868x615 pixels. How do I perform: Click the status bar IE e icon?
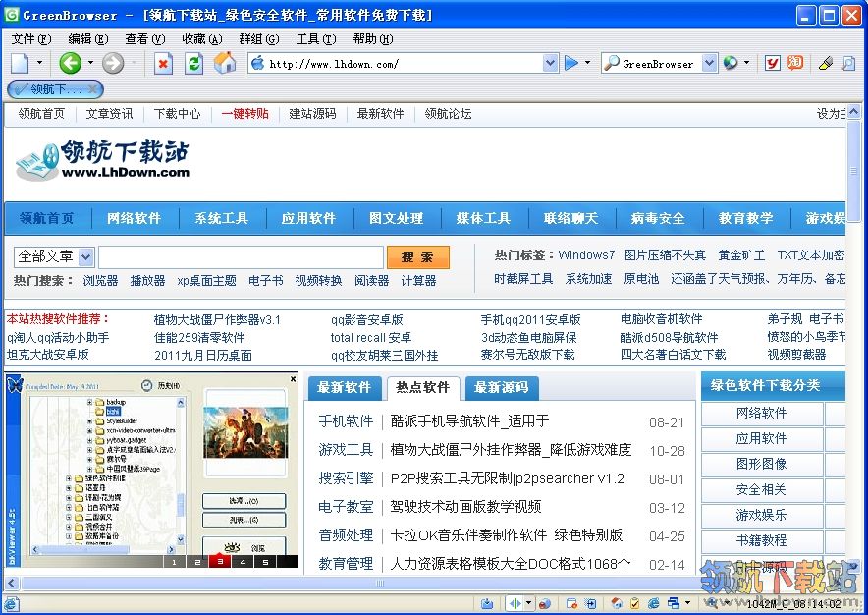pos(654,603)
